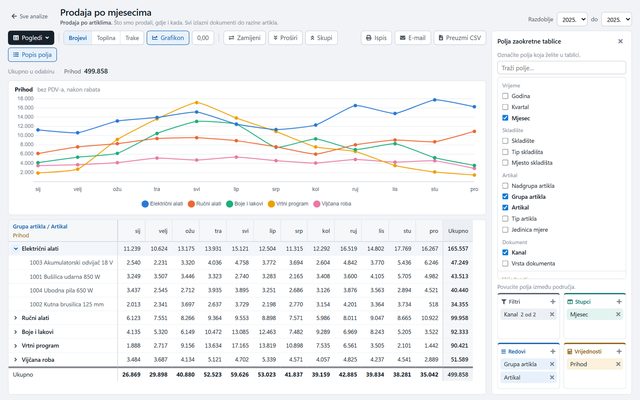Image resolution: width=640 pixels, height=400 pixels.
Task: Switch to Toplina view
Action: point(106,38)
